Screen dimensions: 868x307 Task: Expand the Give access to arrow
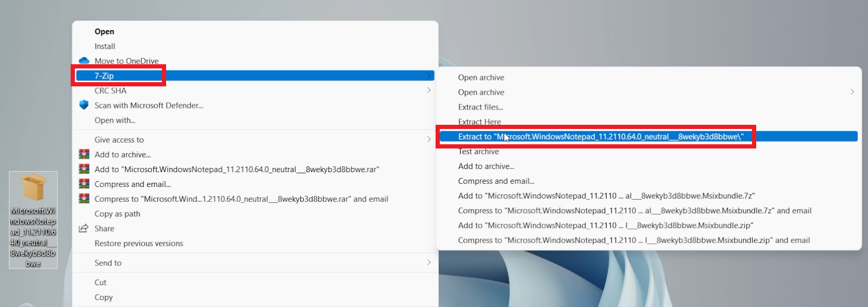tap(429, 140)
